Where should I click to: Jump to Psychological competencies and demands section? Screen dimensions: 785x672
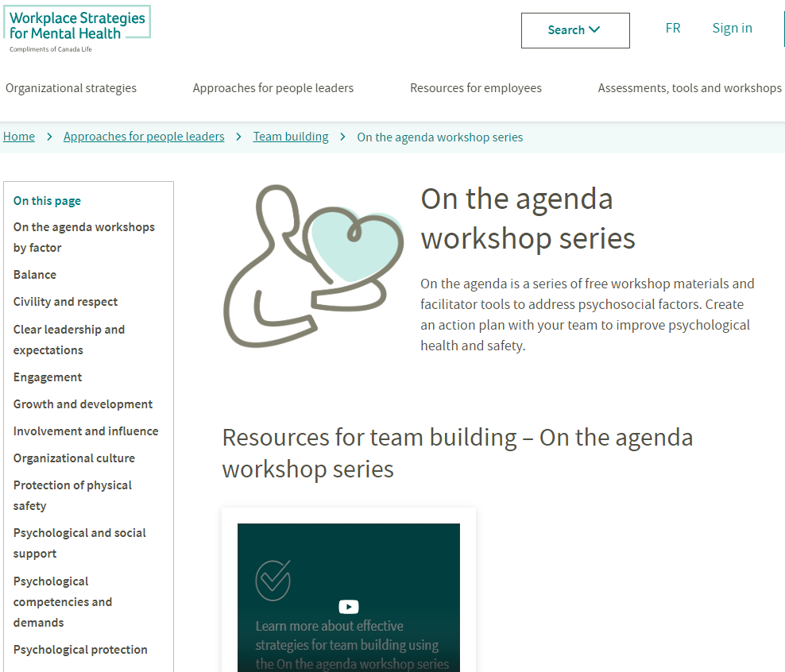pos(63,602)
